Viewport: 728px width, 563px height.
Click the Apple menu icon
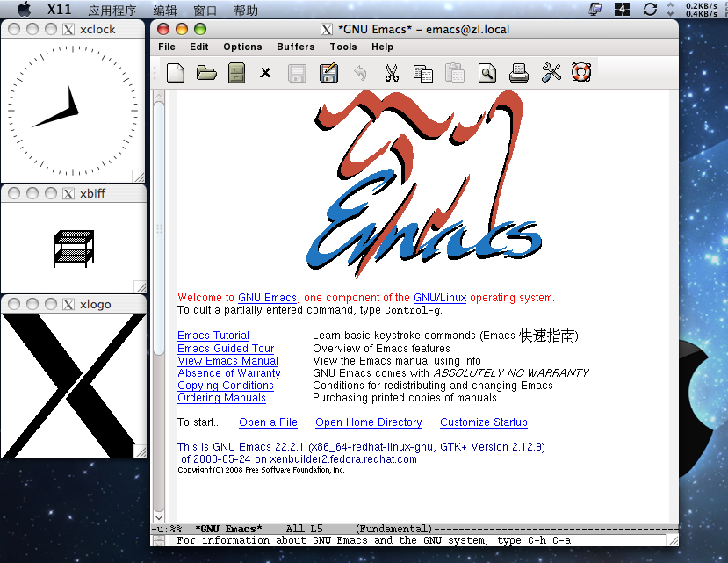point(24,9)
